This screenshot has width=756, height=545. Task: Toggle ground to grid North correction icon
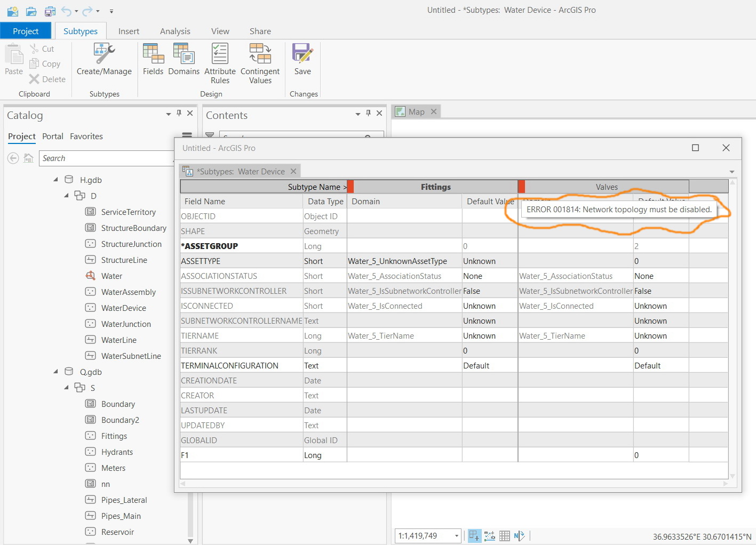519,536
